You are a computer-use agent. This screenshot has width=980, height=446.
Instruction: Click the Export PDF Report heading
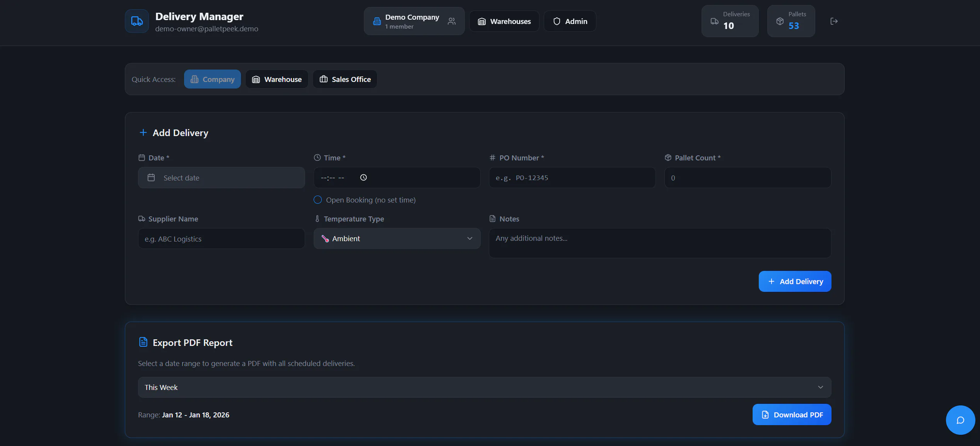click(193, 343)
